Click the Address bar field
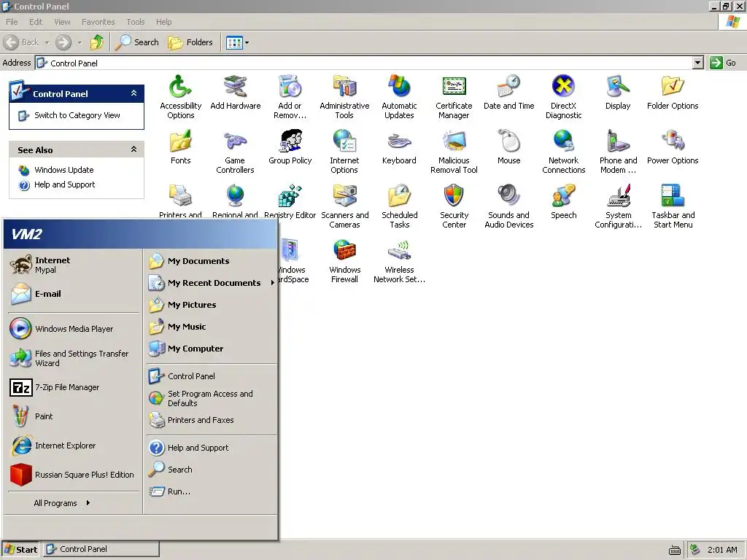The width and height of the screenshot is (747, 560). click(x=364, y=63)
